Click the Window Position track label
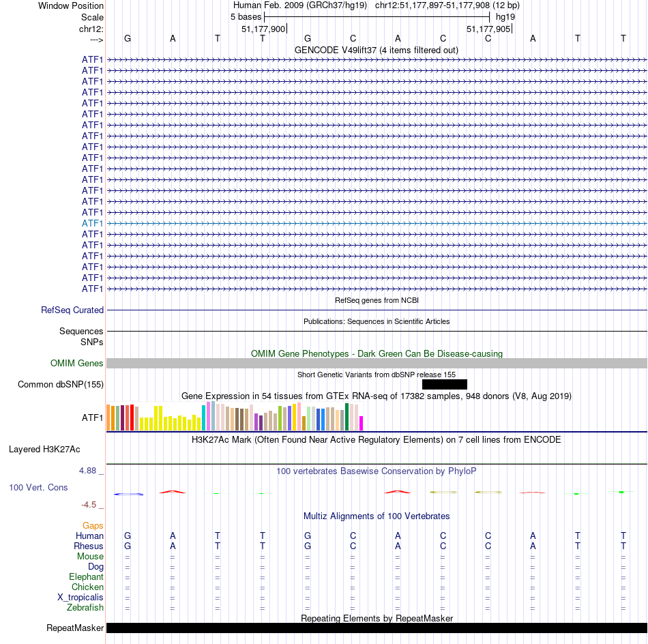 (x=71, y=5)
